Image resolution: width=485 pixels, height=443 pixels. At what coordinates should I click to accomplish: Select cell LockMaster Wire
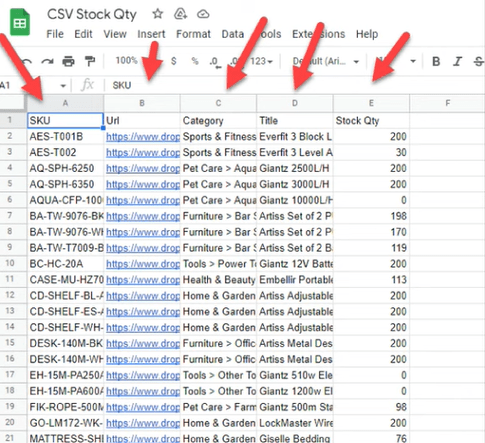tap(295, 423)
